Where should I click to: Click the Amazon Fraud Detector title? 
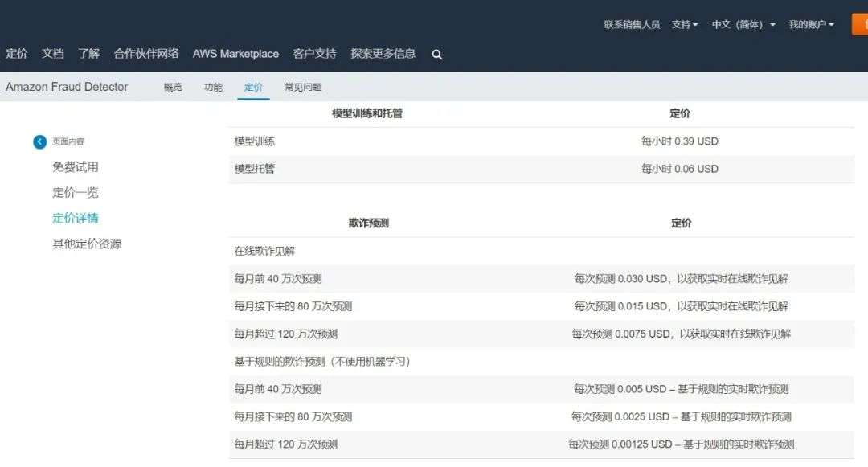67,87
